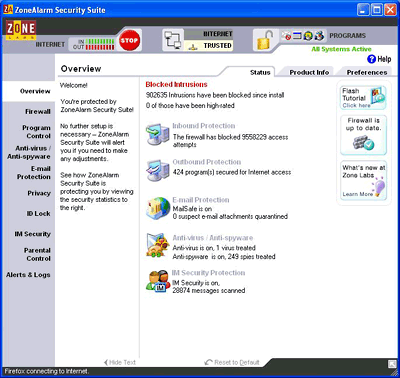Click the Firewall is up to date tile

pyautogui.click(x=363, y=135)
